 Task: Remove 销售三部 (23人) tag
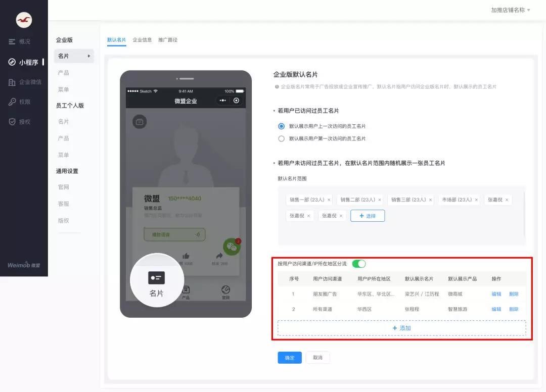(x=430, y=200)
